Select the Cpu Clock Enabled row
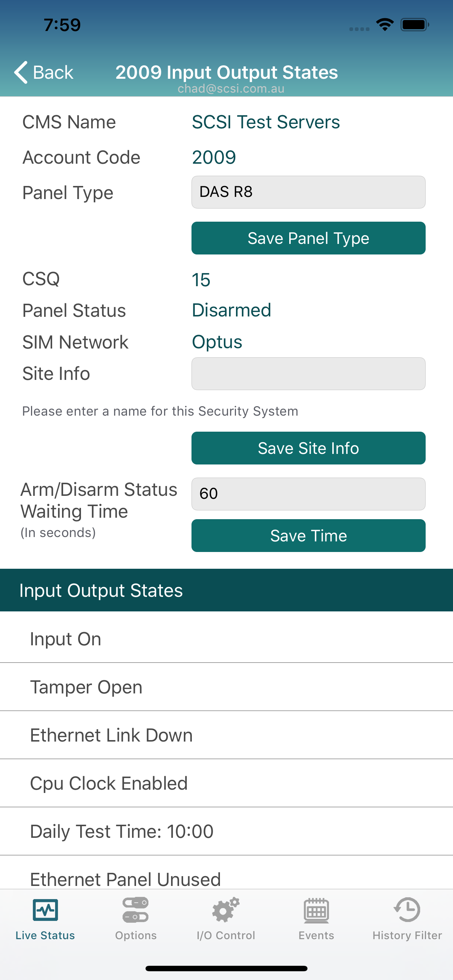Viewport: 453px width, 980px height. (x=226, y=783)
